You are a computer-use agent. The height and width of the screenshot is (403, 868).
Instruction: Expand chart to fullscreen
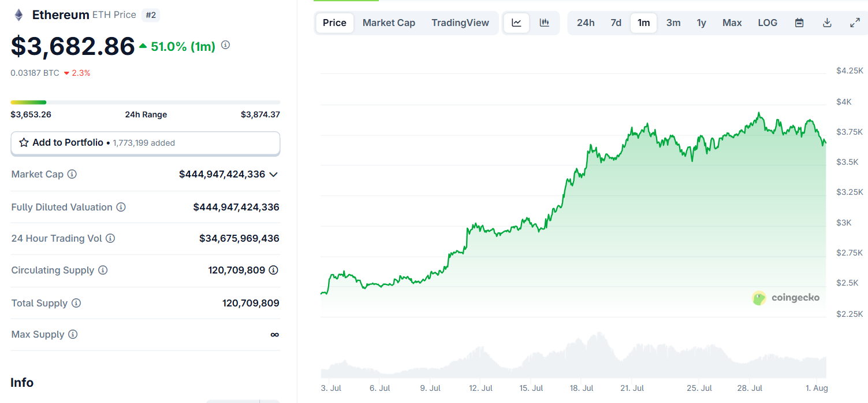[855, 23]
